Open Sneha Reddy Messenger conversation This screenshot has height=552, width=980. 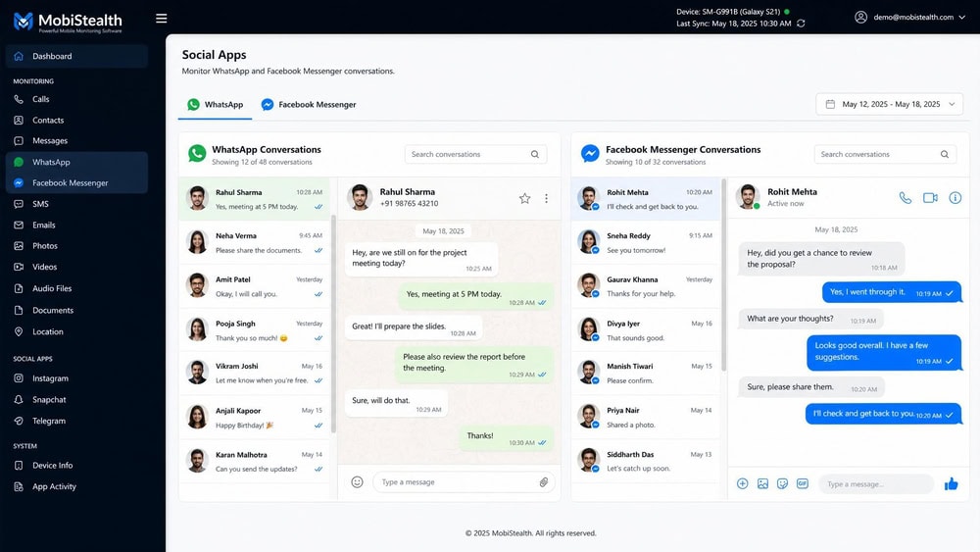(646, 242)
